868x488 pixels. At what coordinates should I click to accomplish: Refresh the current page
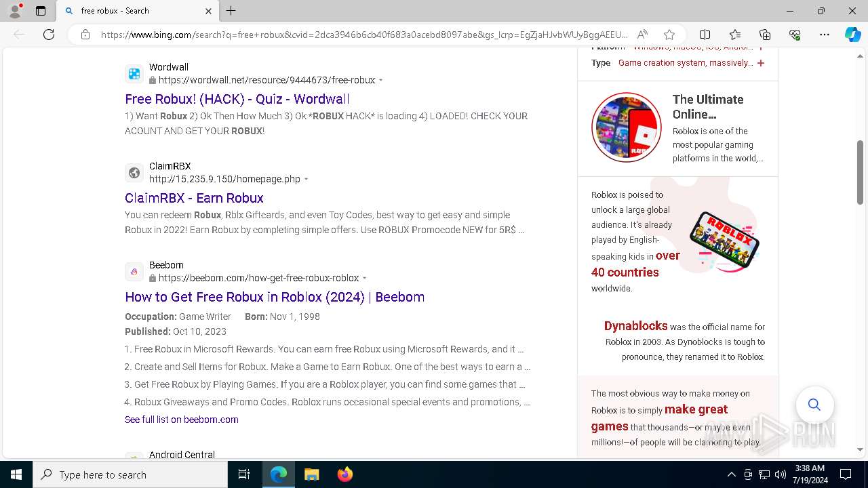tap(49, 35)
